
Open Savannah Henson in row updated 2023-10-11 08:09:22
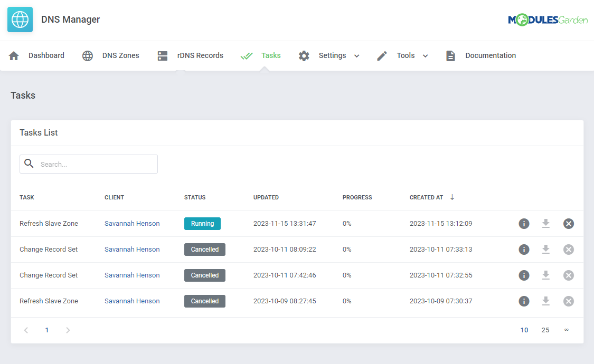132,250
